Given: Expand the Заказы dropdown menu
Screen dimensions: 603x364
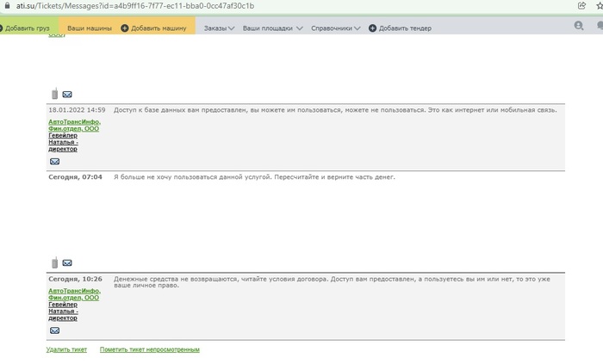Looking at the screenshot, I should click(x=219, y=28).
